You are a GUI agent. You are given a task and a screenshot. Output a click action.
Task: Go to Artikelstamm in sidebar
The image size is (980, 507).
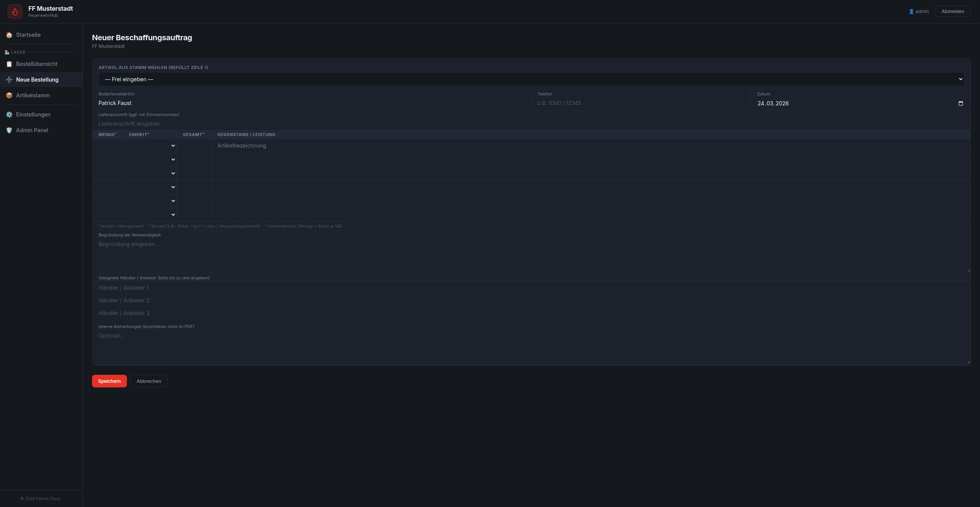coord(33,95)
